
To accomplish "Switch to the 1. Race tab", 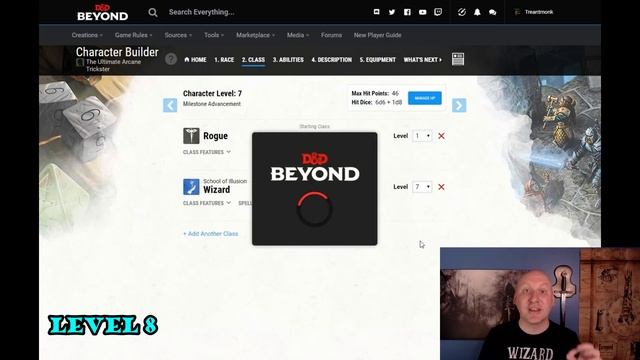I will (224, 60).
